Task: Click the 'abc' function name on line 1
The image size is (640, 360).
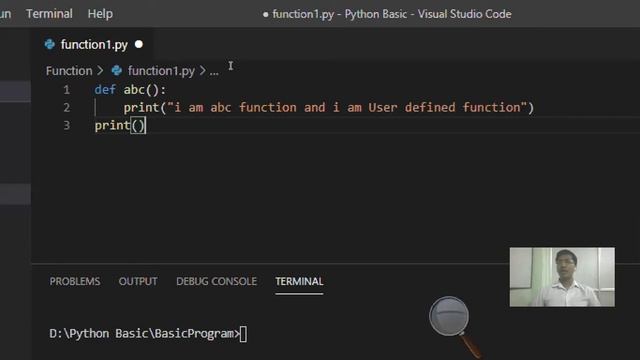Action: pyautogui.click(x=134, y=90)
